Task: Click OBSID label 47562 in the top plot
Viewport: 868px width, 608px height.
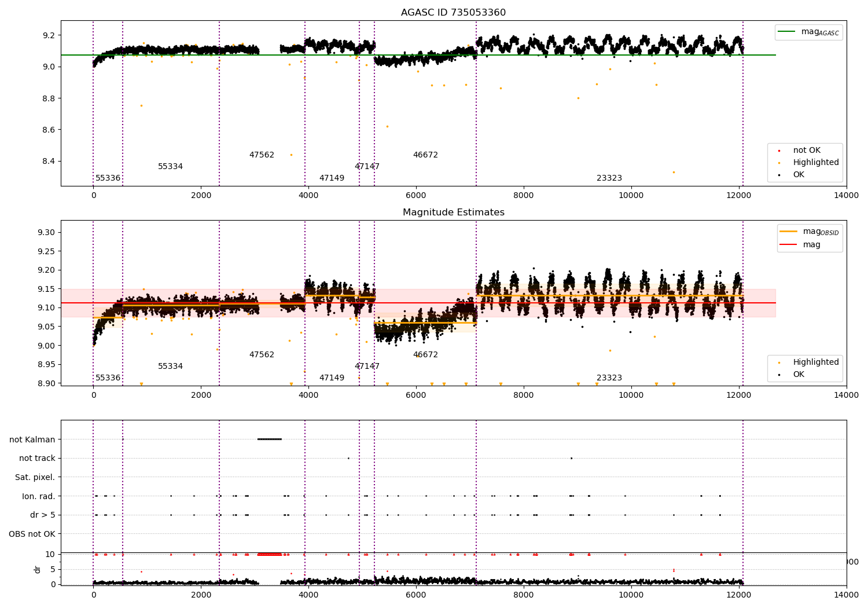Action: (x=262, y=155)
